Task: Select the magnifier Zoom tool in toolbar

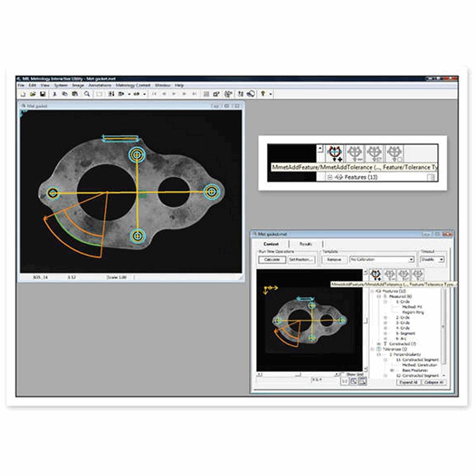Action: click(87, 94)
